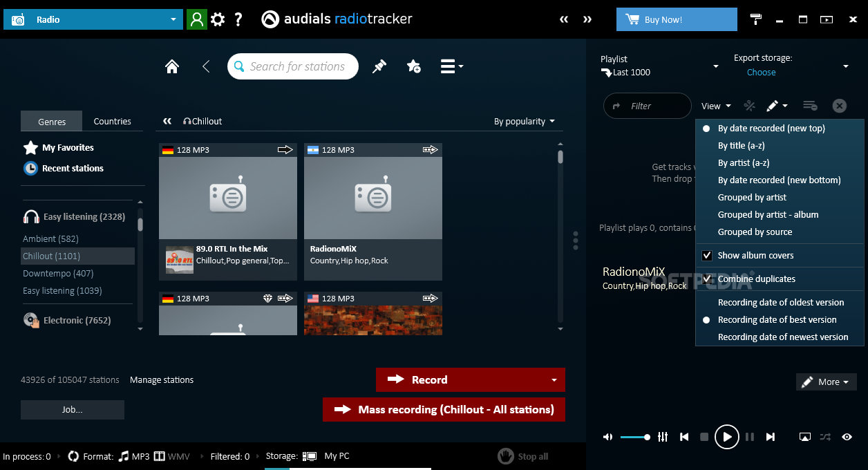The width and height of the screenshot is (868, 470).
Task: Start playback with play button
Action: coord(727,437)
